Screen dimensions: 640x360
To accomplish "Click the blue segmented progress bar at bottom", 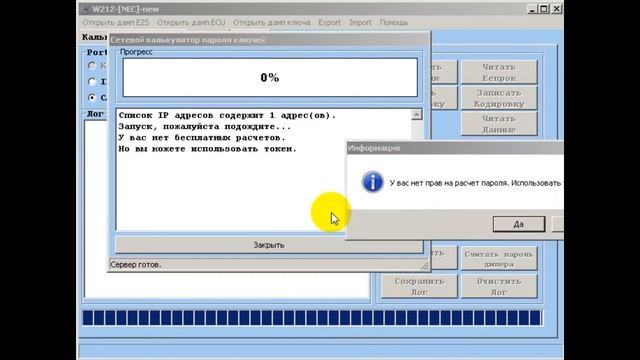I will [312, 318].
